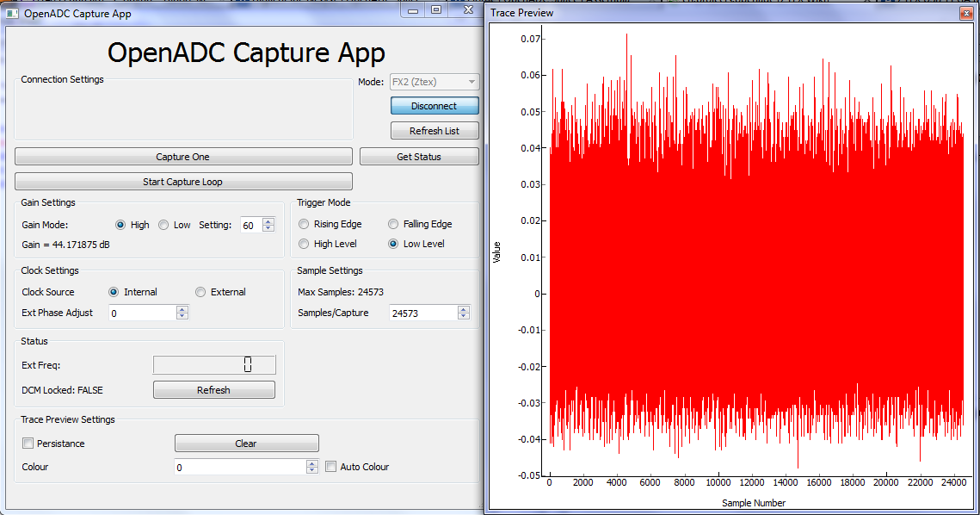
Task: Set clock source to External
Action: 201,292
